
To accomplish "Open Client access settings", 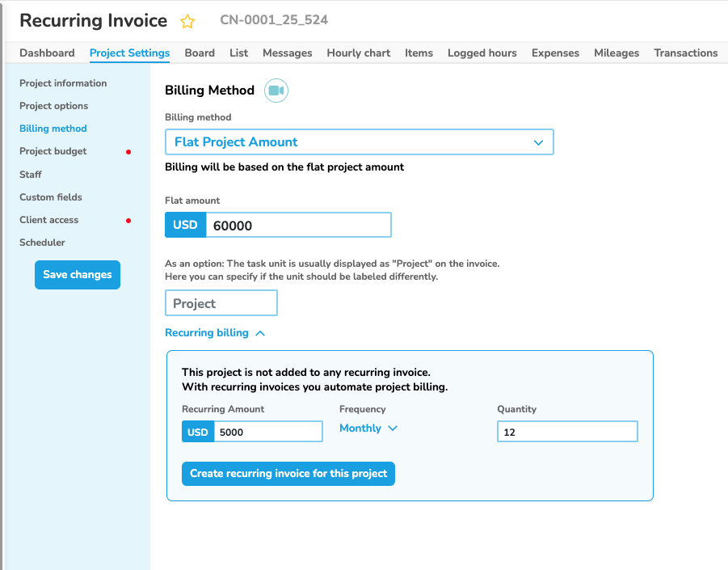I will coord(49,220).
